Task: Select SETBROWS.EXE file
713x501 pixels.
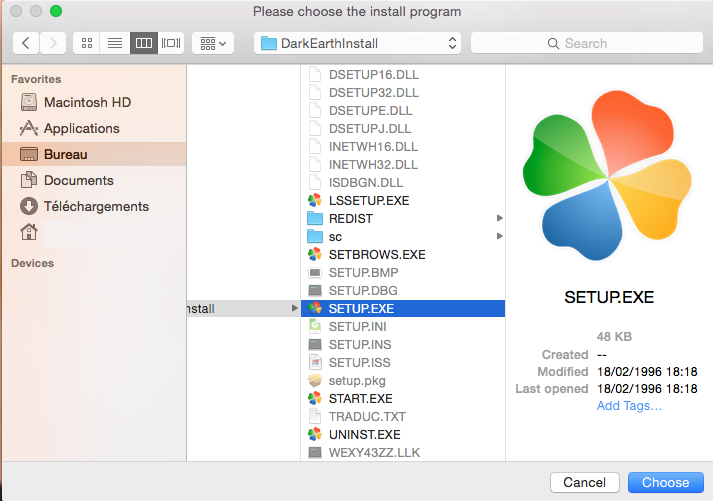Action: 403,255
